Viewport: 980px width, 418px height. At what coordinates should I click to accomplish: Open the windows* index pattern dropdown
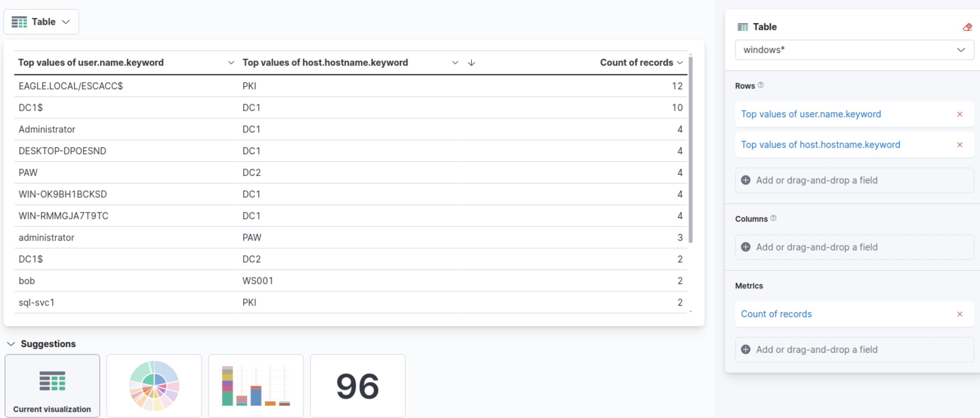click(x=854, y=50)
